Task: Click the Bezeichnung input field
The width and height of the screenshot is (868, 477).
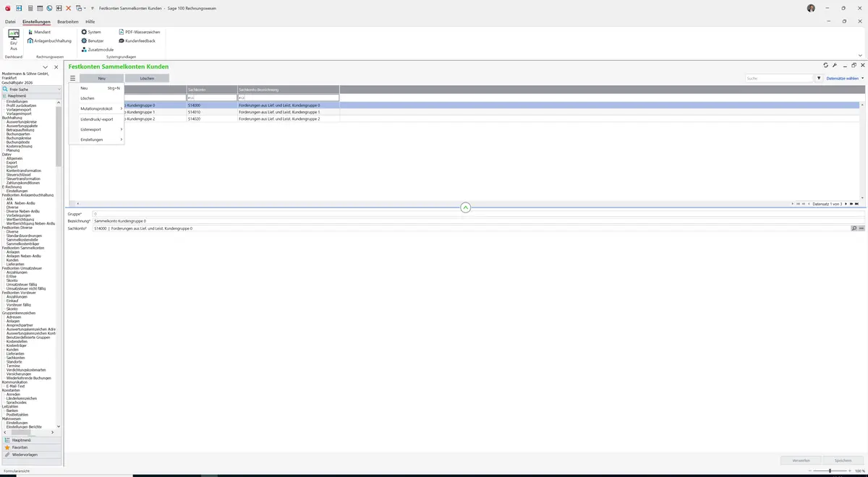Action: click(478, 221)
